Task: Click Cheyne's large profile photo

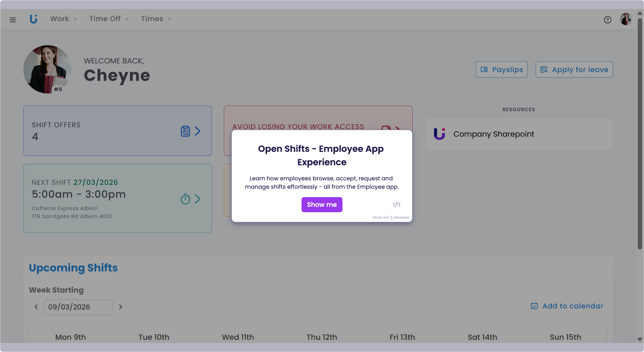Action: [x=48, y=69]
